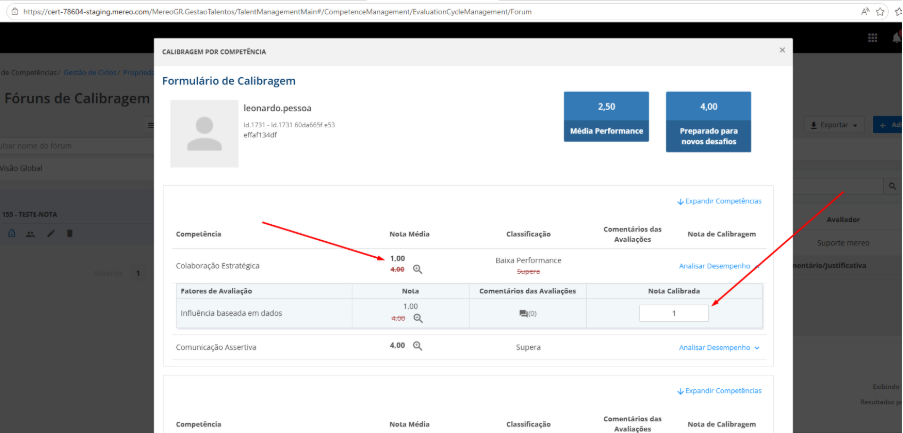903x433 pixels.
Task: Click the browser favorites star icon
Action: (x=880, y=12)
